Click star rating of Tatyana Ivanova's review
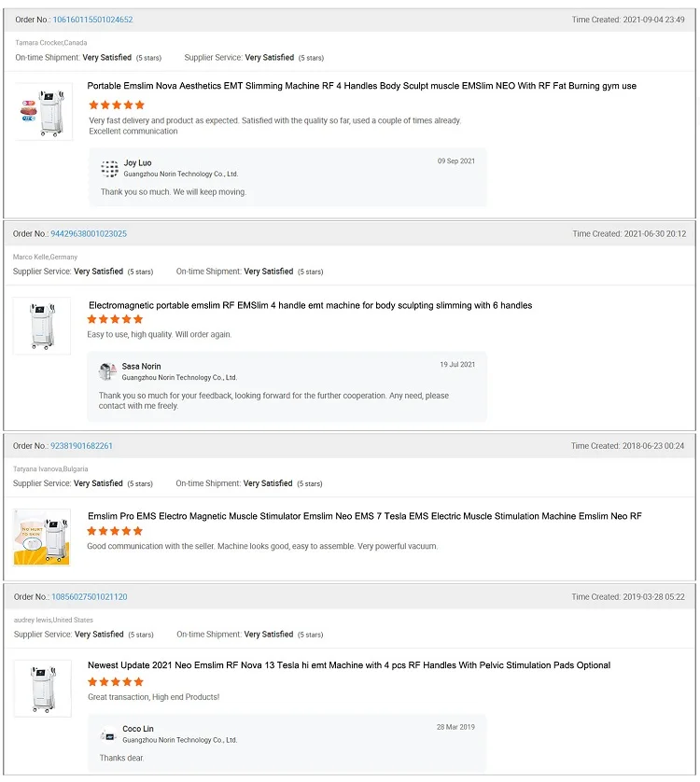The height and width of the screenshot is (782, 700). pos(115,531)
